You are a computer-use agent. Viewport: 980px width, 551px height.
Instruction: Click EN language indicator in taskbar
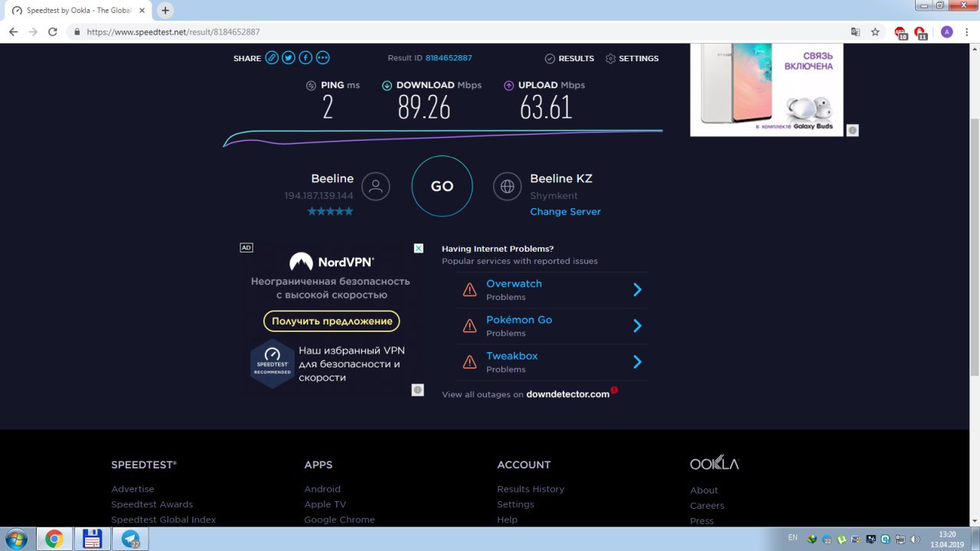[x=792, y=537]
